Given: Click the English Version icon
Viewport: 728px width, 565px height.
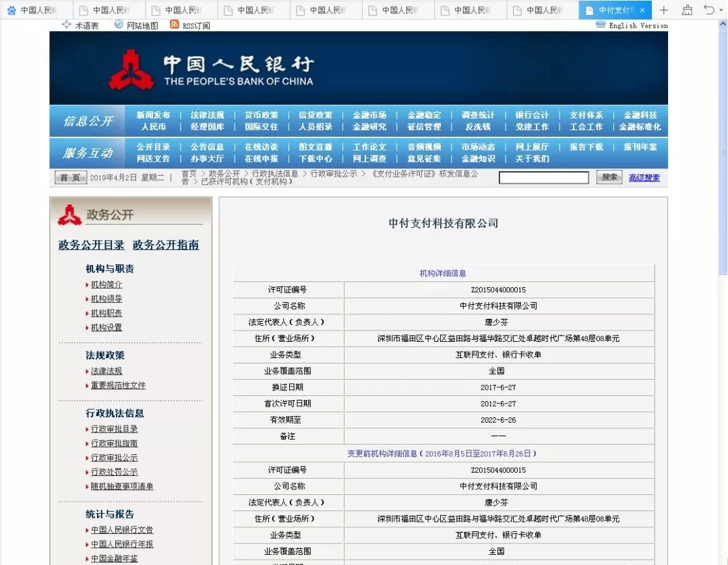Looking at the screenshot, I should (601, 24).
